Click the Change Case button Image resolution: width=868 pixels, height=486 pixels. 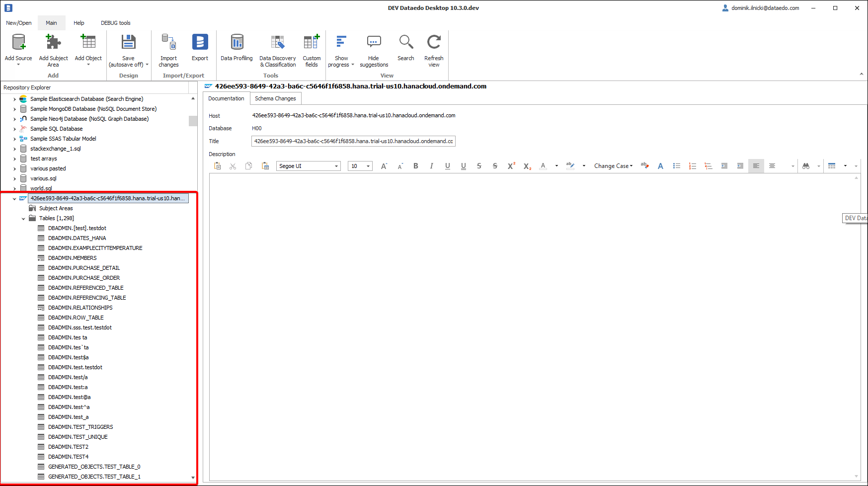[x=613, y=166]
